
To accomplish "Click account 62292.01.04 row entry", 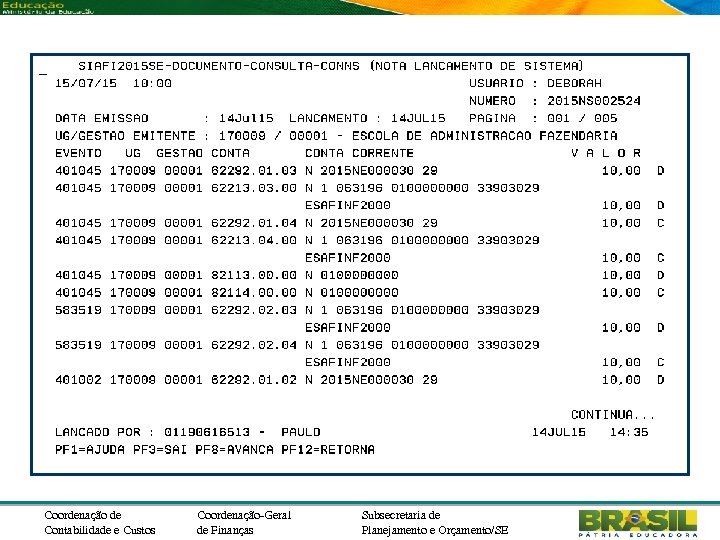I will click(254, 223).
